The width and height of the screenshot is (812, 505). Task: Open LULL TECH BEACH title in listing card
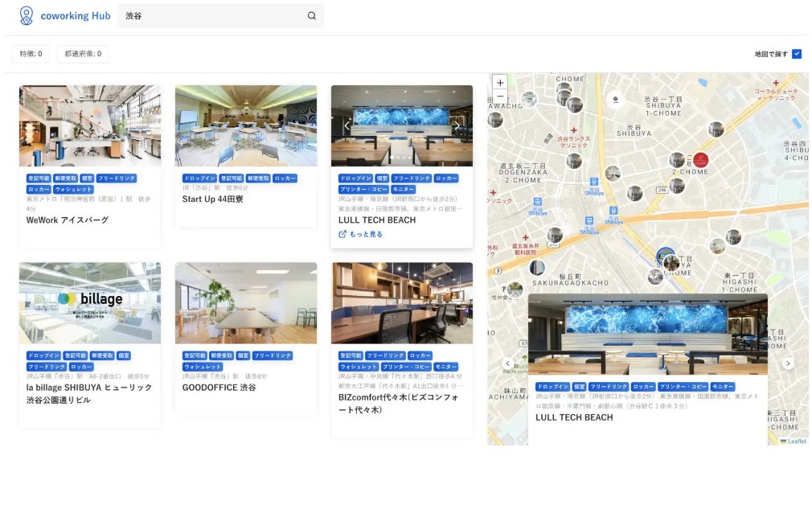(x=377, y=220)
